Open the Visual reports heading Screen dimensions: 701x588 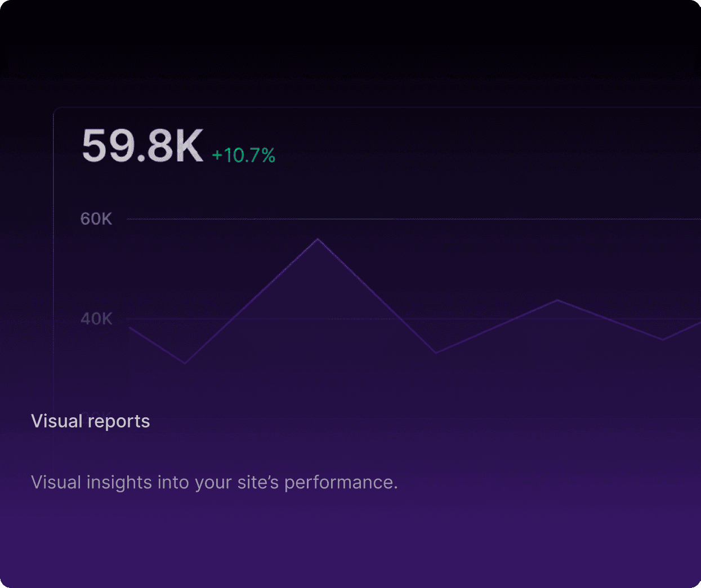pos(91,421)
